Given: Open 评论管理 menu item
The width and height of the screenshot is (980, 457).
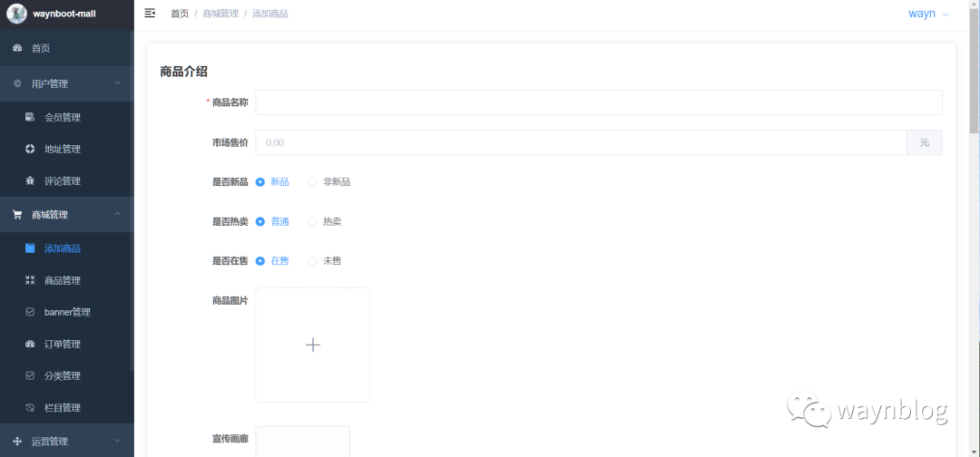Looking at the screenshot, I should coord(67,180).
